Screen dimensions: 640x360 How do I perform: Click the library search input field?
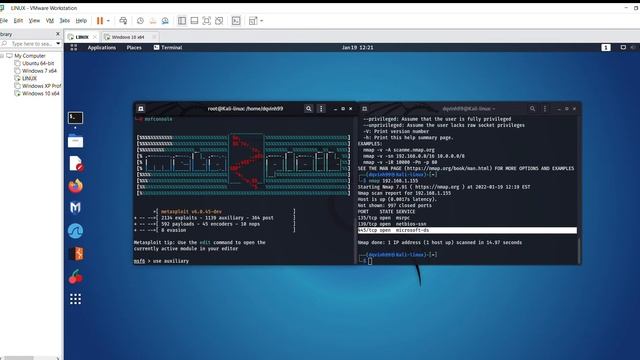pos(27,43)
